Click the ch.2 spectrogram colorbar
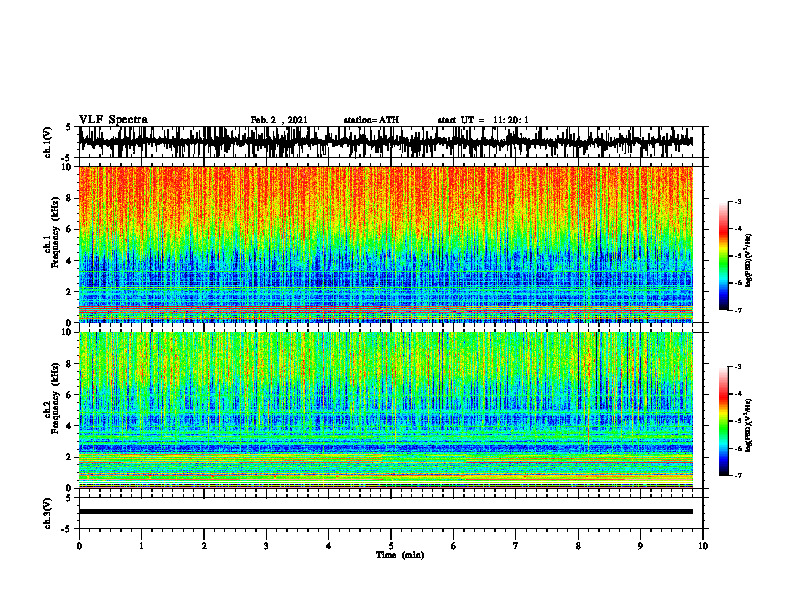Image resolution: width=792 pixels, height=612 pixels. click(x=724, y=421)
